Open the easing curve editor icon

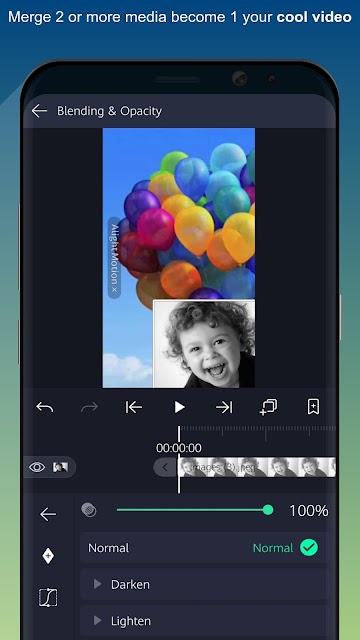pyautogui.click(x=48, y=598)
